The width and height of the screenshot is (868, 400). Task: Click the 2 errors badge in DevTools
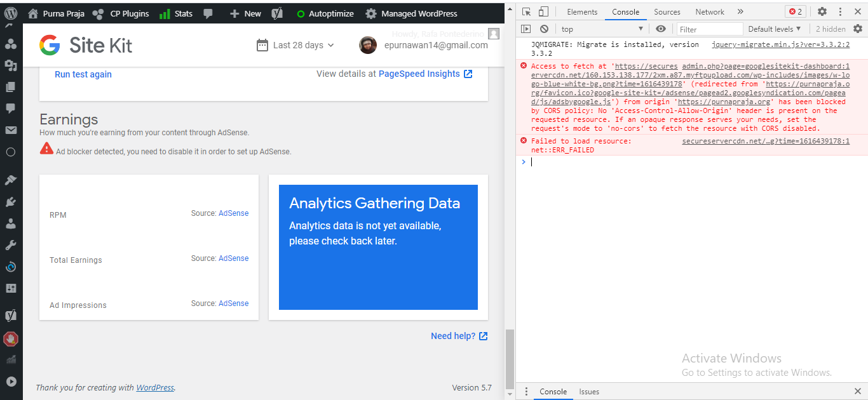pos(796,12)
